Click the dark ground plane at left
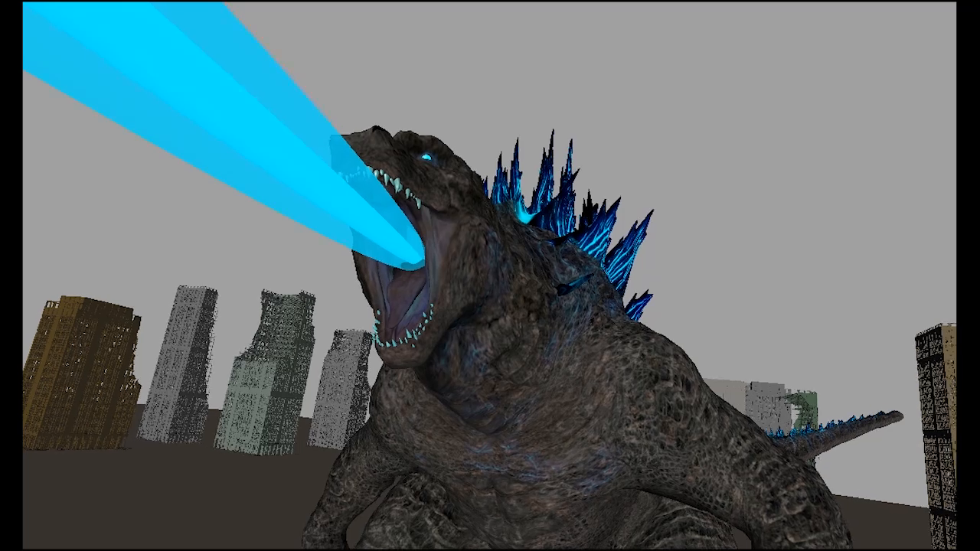 click(153, 497)
